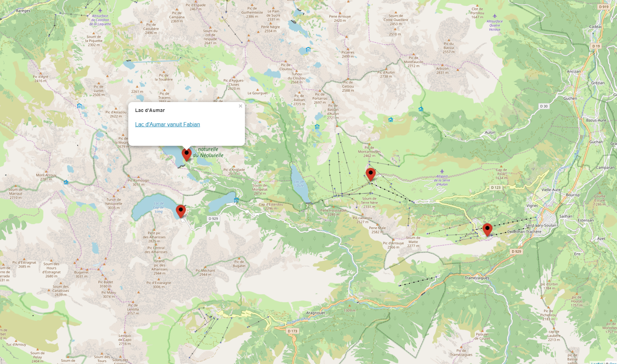
Task: Select the blue hut icon below Mont Arrouy
Action: point(66,182)
